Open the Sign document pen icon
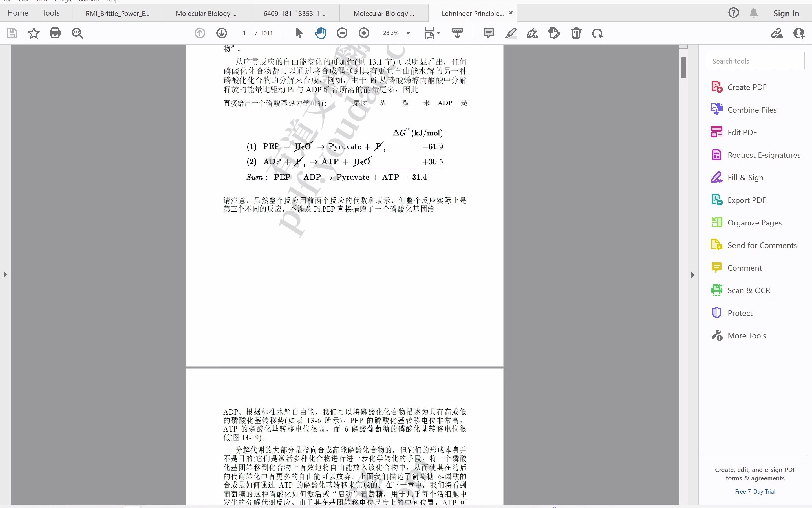Viewport: 812px width, 508px height. tap(532, 33)
